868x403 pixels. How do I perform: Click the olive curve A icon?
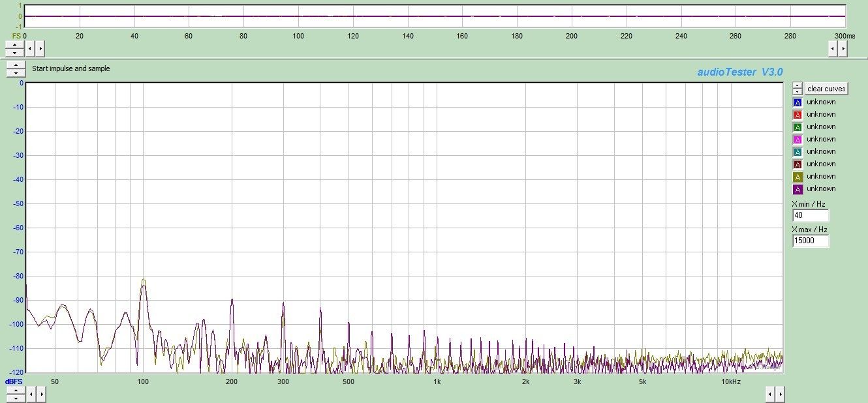pos(798,177)
